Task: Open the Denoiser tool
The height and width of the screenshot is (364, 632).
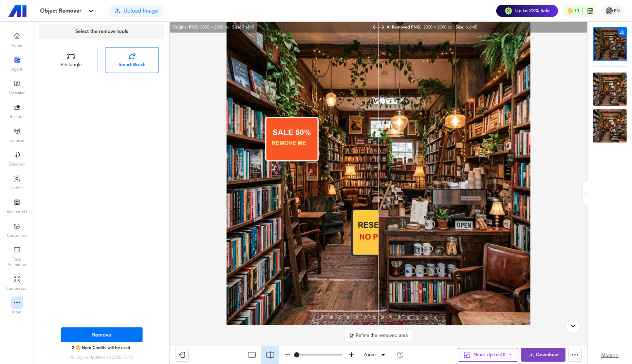Action: (17, 159)
